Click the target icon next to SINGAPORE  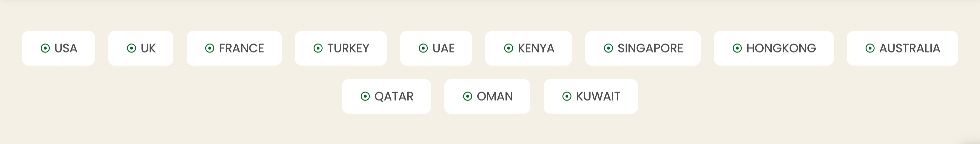tap(609, 48)
